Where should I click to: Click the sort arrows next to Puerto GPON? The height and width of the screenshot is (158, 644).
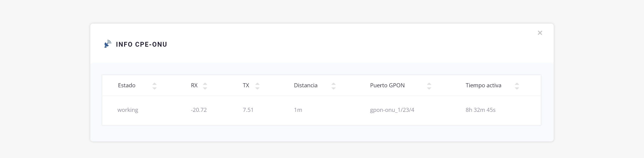tap(429, 86)
